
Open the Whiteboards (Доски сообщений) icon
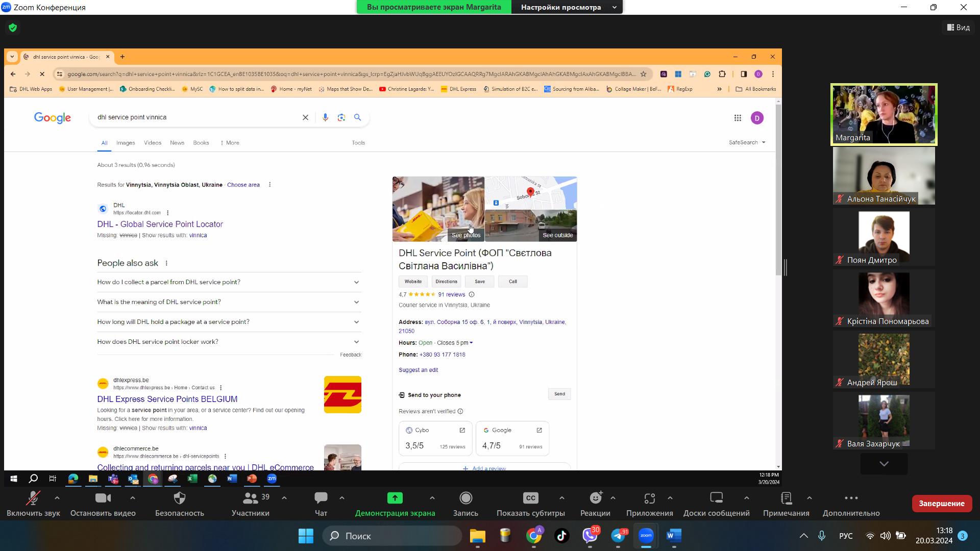[716, 498]
